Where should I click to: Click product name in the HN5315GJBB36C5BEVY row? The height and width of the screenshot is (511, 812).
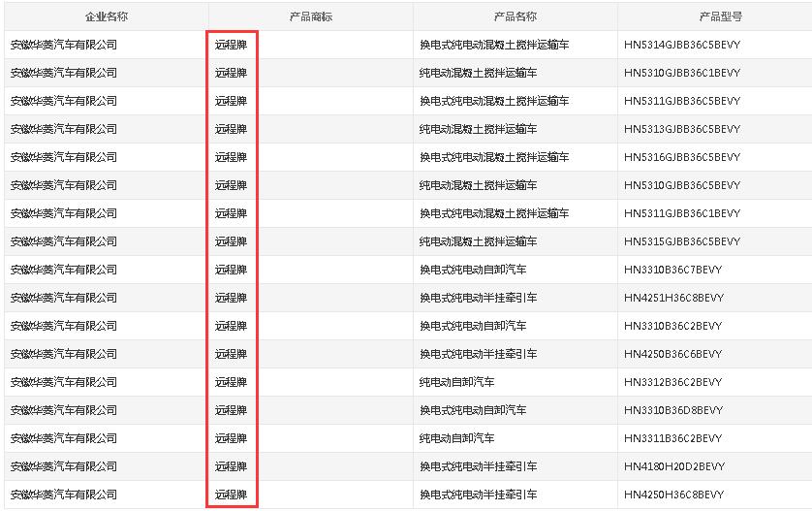(478, 241)
